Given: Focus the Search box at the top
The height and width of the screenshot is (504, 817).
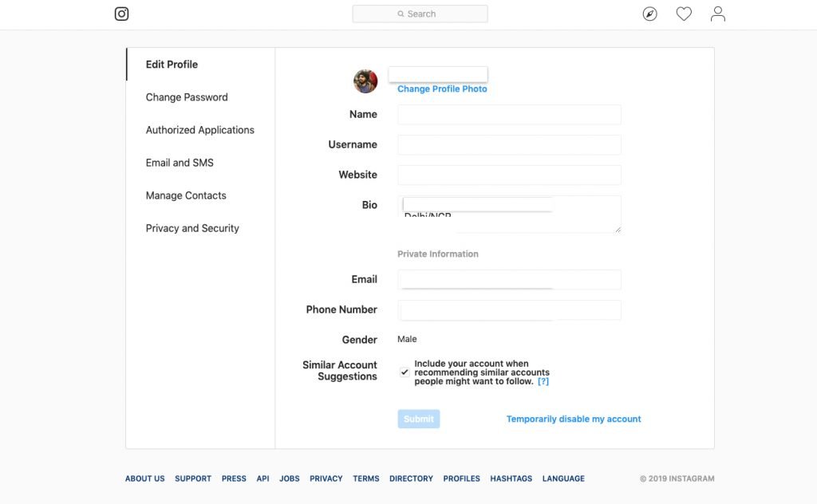Looking at the screenshot, I should click(x=420, y=14).
